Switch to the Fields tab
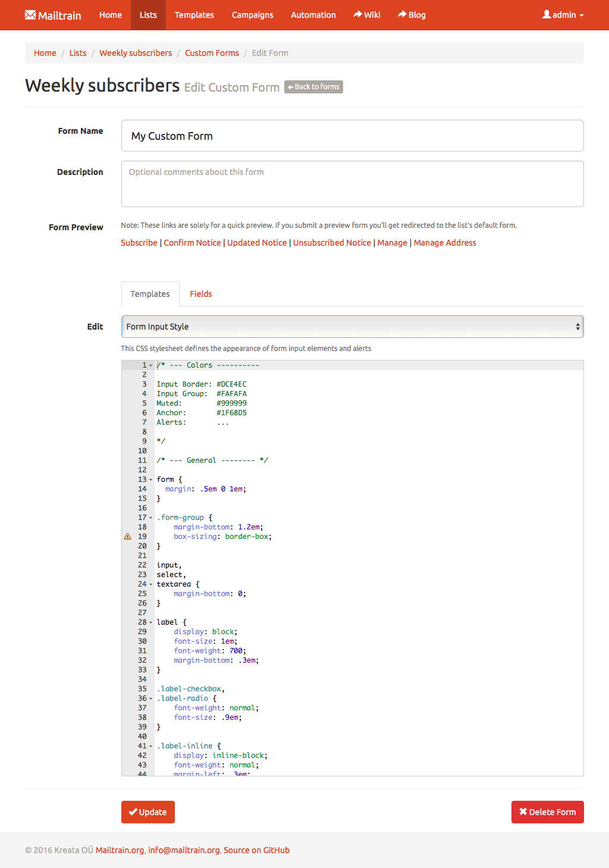The image size is (609, 868). [x=200, y=294]
